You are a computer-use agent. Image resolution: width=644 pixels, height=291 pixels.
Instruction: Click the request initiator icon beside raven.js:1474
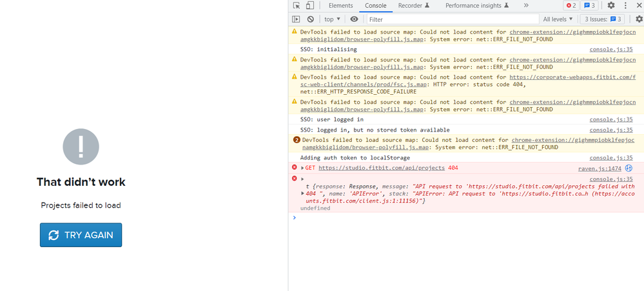pos(629,168)
